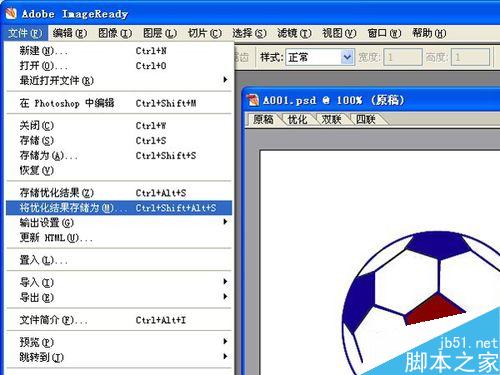Click the soccer ball image on canvas
The height and width of the screenshot is (375, 500).
pyautogui.click(x=420, y=302)
